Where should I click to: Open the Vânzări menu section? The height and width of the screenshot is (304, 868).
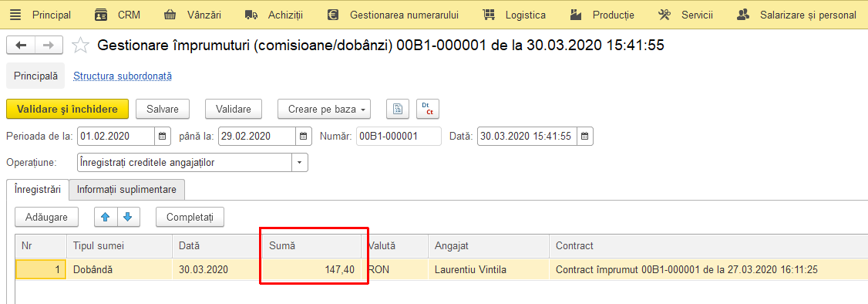[x=193, y=15]
